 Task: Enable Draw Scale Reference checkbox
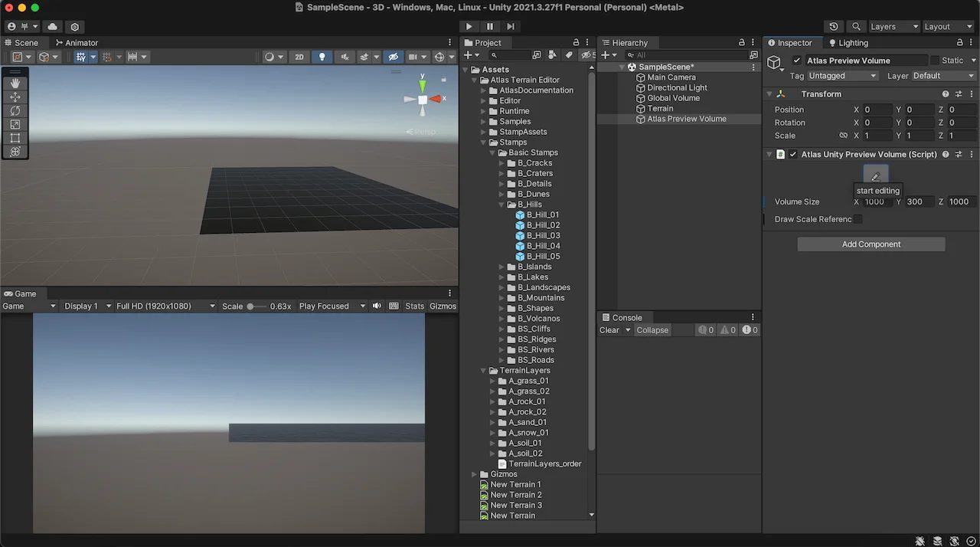click(858, 219)
